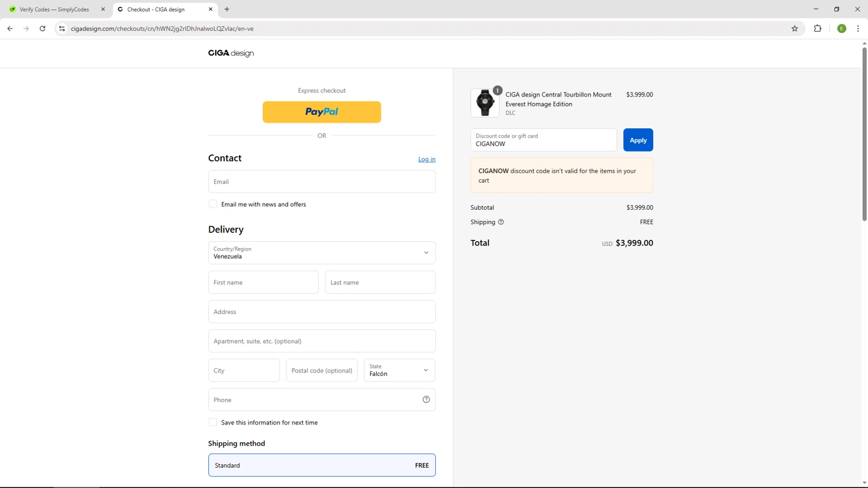The width and height of the screenshot is (868, 488).
Task: Open a new browser tab
Action: click(227, 9)
